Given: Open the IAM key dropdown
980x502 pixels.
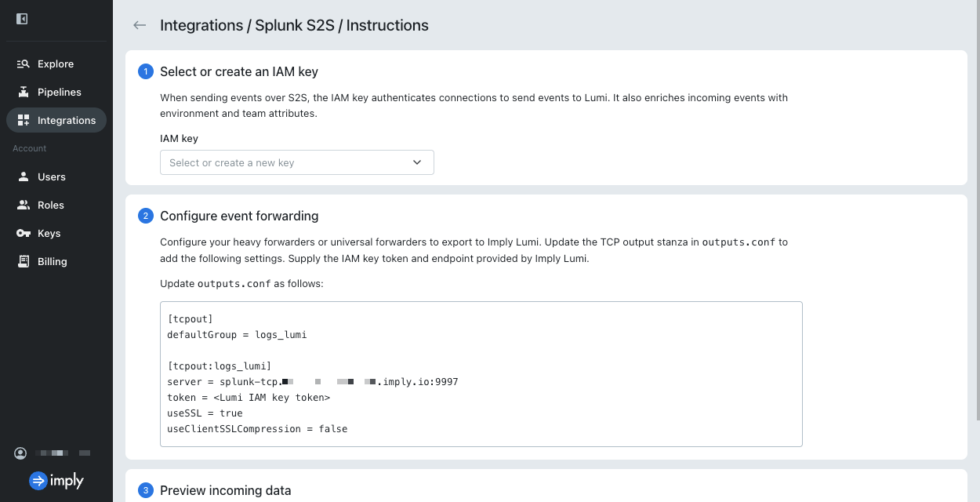Looking at the screenshot, I should [x=297, y=162].
